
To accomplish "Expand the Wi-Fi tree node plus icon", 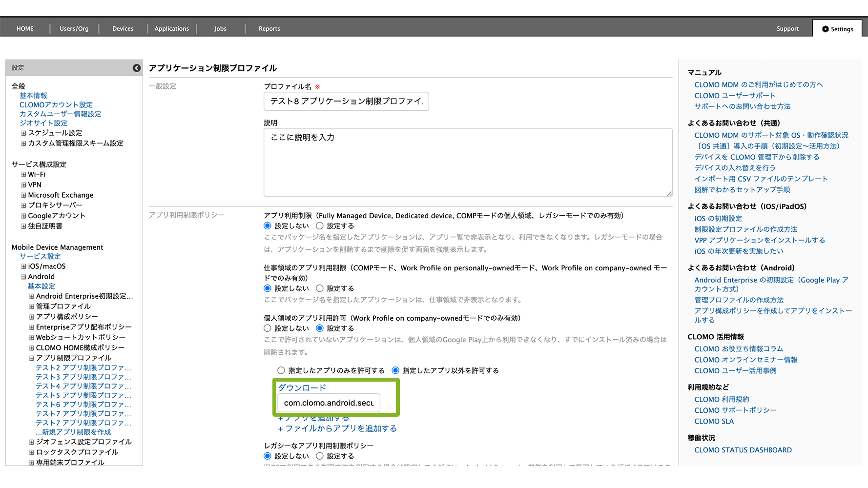I will [x=23, y=175].
